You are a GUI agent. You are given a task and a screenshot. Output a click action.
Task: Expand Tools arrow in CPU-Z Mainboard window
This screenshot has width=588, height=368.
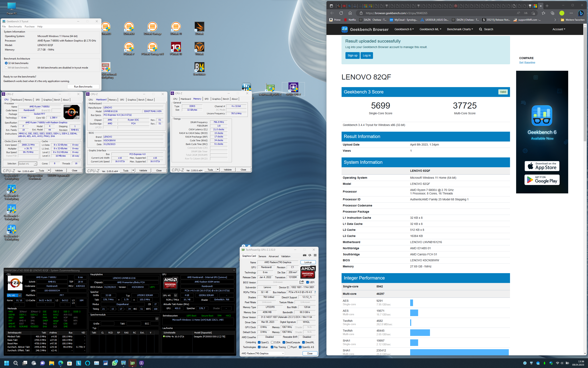click(133, 171)
